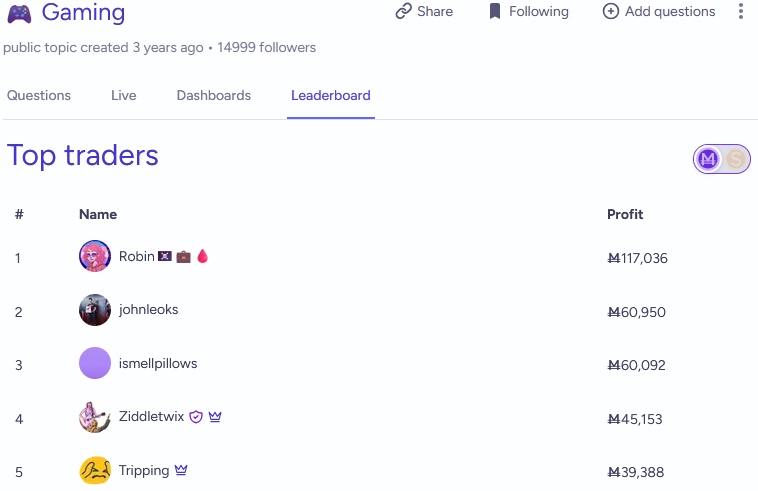Open Robin's profile name link
This screenshot has height=491, width=758.
pos(137,256)
